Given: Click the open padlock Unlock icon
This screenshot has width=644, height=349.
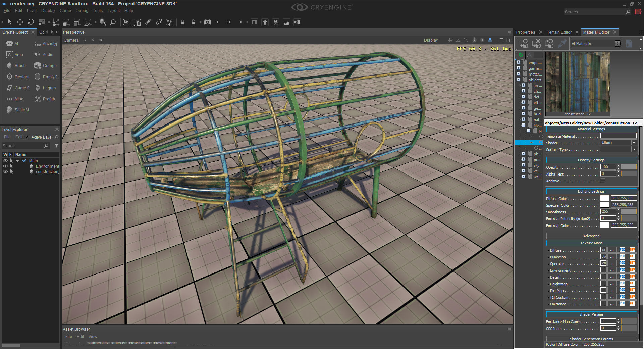Looking at the screenshot, I should pyautogui.click(x=193, y=22).
